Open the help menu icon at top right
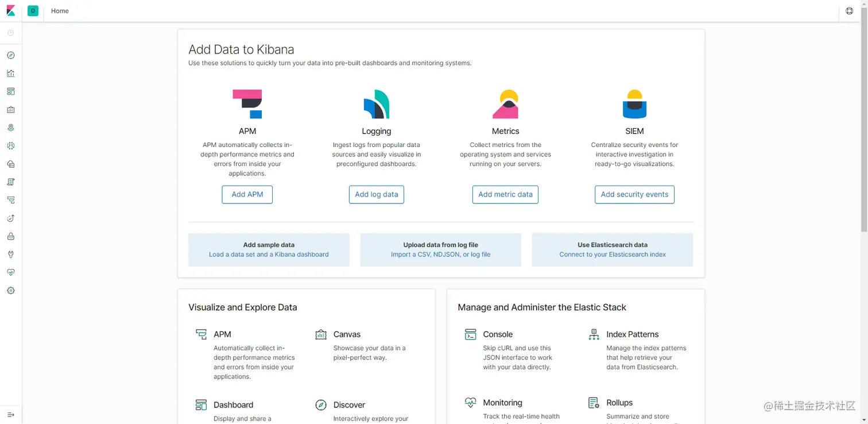 click(x=850, y=11)
